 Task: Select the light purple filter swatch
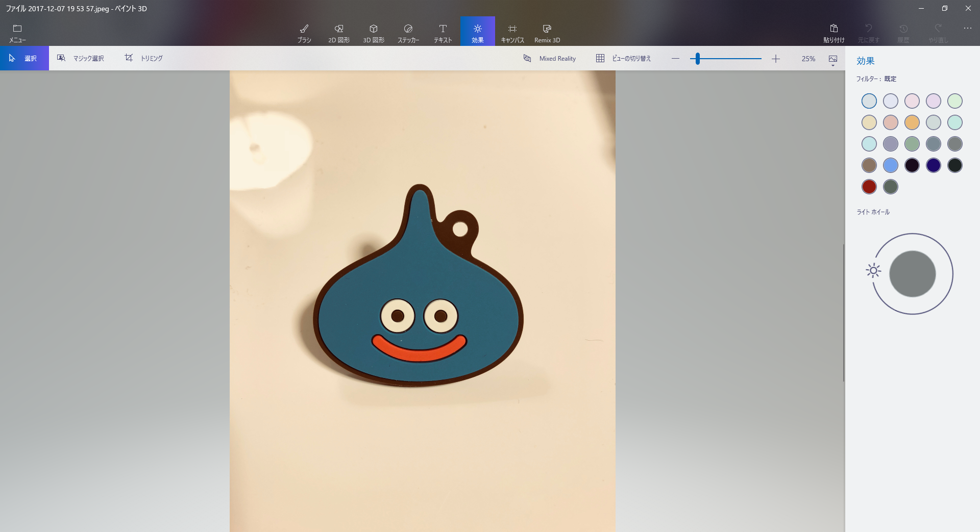point(934,101)
